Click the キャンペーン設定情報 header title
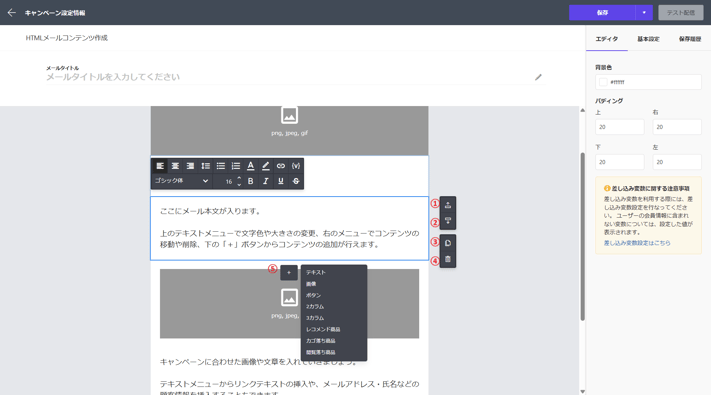 [x=55, y=13]
